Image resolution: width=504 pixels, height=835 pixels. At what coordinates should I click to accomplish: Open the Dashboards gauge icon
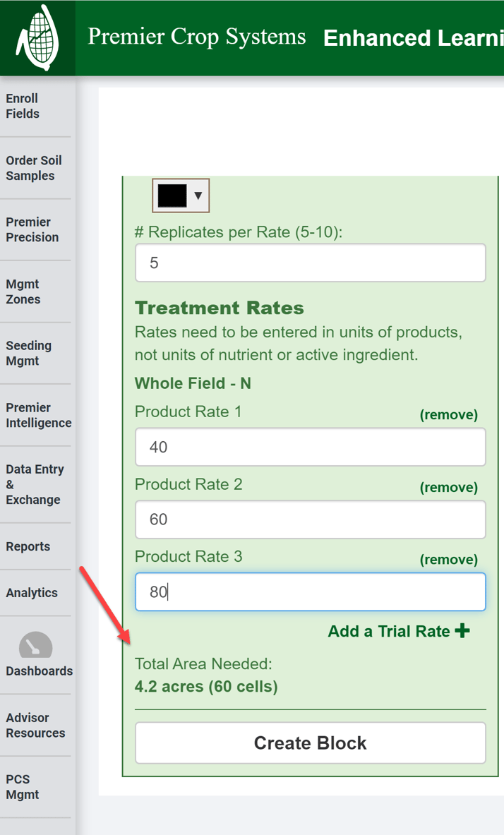click(x=35, y=647)
